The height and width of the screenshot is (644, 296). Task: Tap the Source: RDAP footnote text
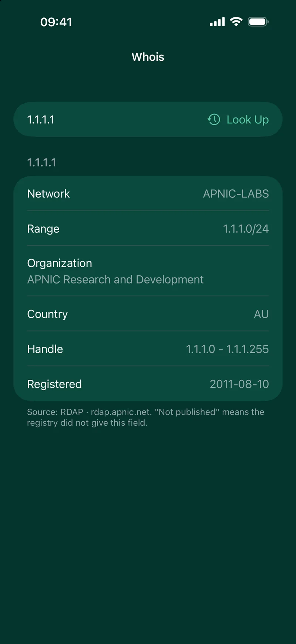coord(146,417)
